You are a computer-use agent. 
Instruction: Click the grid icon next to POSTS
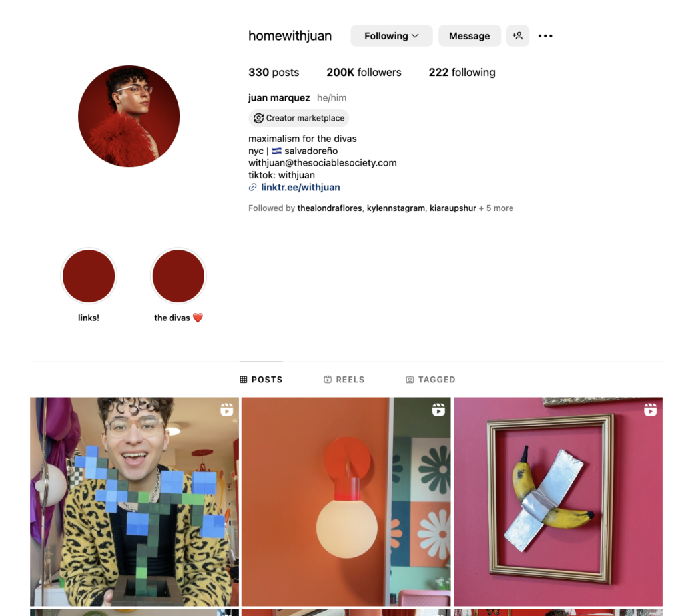tap(244, 380)
